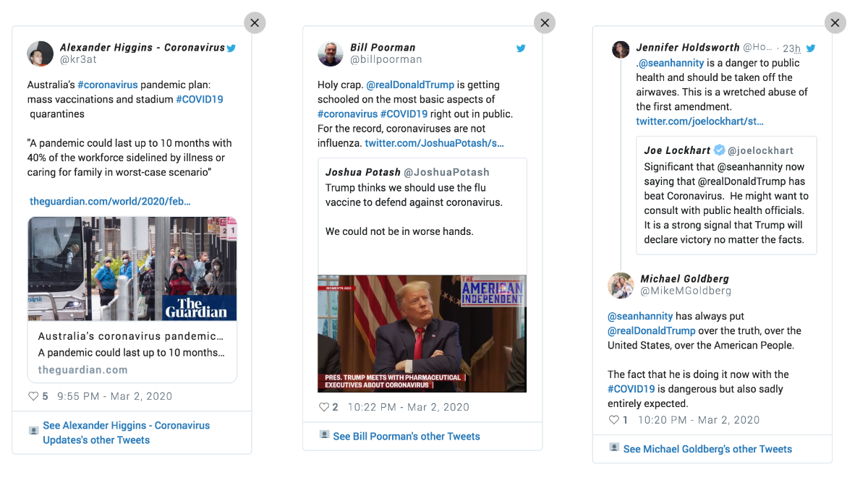Open Bill Poorman profile avatar
Screen dimensions: 868x480
[331, 53]
